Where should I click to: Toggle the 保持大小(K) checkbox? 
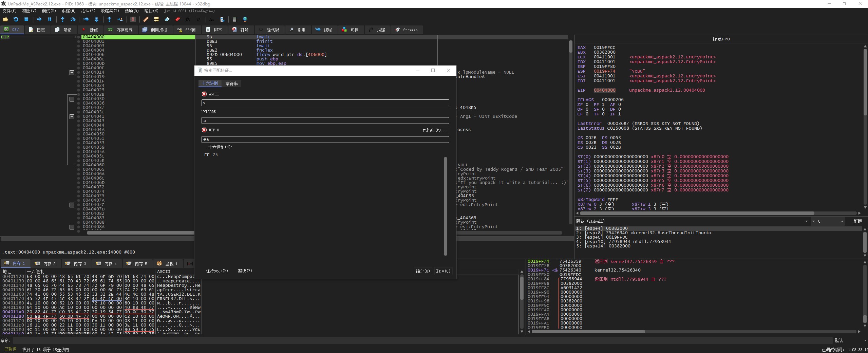[x=216, y=271]
